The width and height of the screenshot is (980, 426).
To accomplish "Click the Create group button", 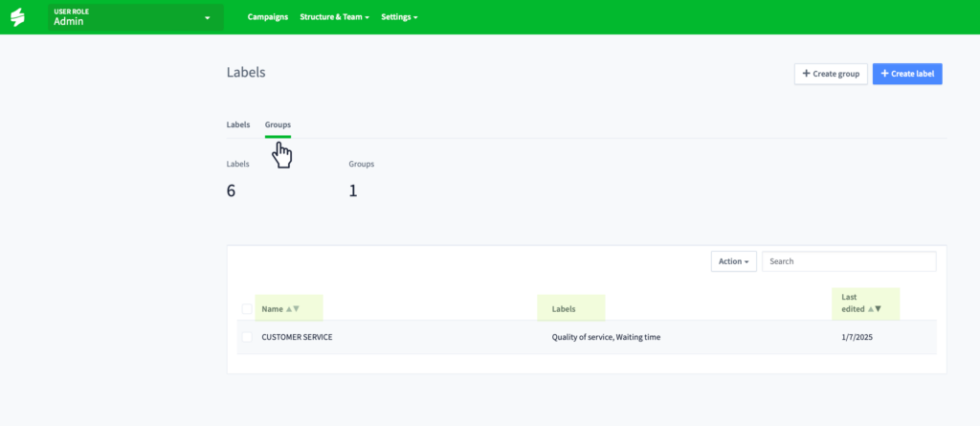I will click(x=831, y=74).
